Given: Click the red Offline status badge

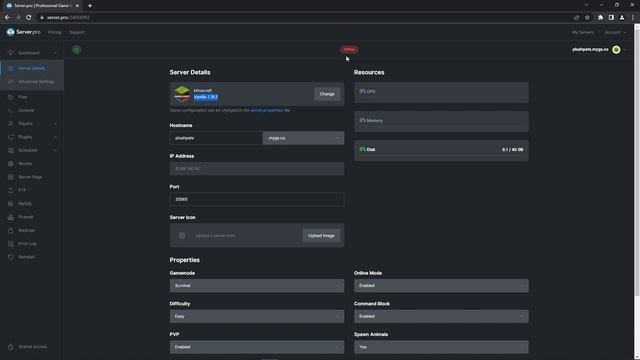Looking at the screenshot, I should 349,49.
